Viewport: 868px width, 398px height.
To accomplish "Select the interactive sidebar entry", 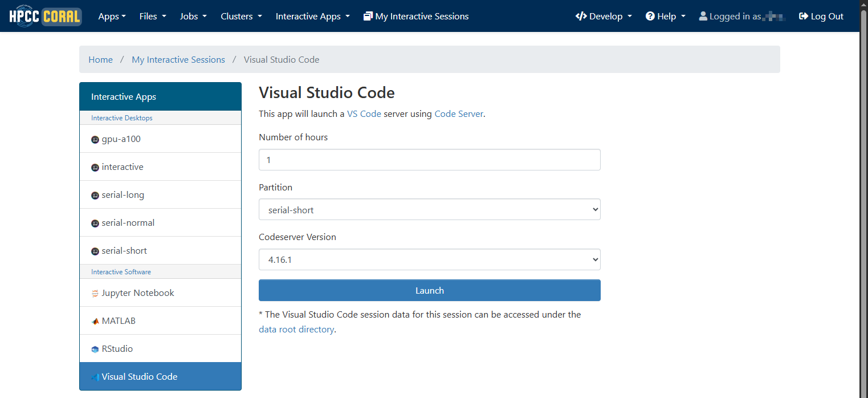I will pyautogui.click(x=160, y=166).
